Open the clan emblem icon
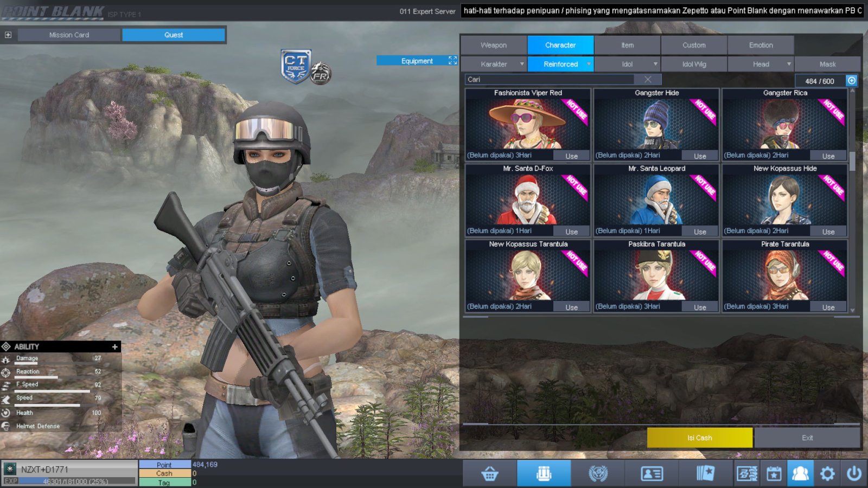 [598, 474]
